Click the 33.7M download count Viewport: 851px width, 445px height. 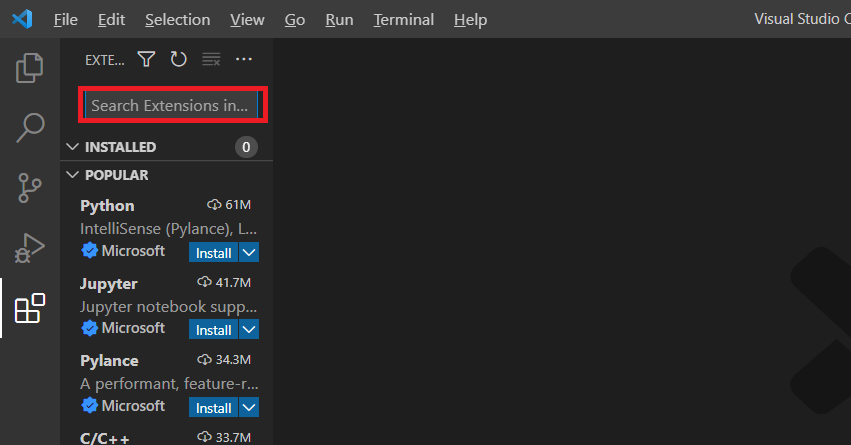(x=233, y=437)
